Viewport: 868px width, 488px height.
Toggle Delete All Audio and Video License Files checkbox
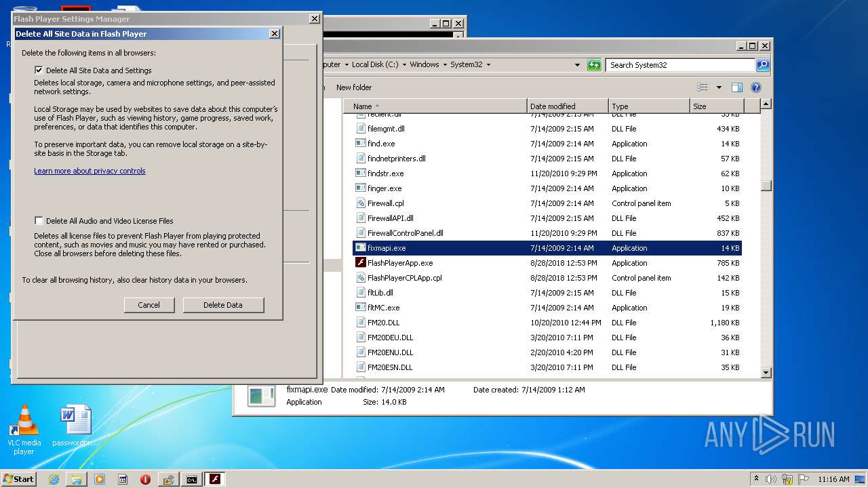39,220
